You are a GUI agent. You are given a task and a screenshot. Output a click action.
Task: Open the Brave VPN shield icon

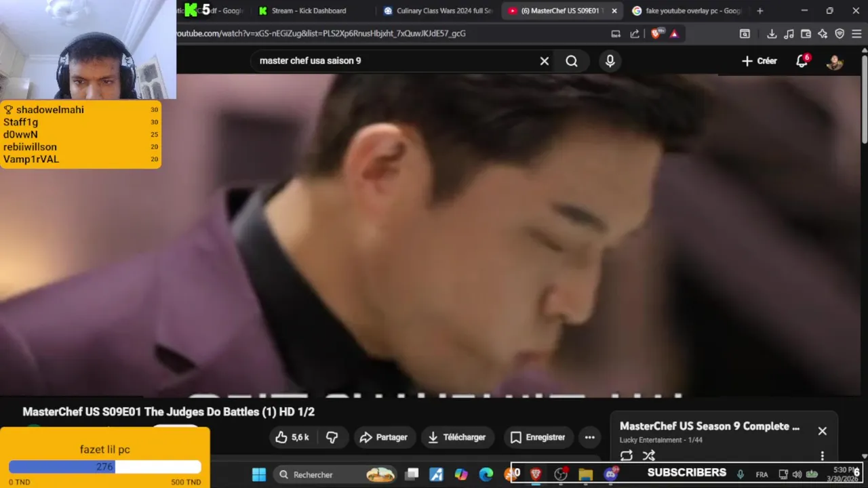(840, 33)
